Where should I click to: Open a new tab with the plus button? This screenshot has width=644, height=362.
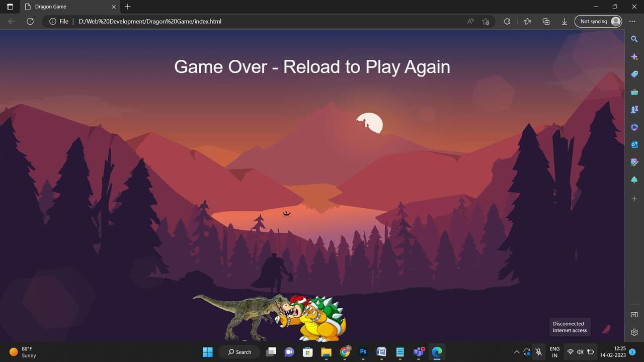(128, 7)
